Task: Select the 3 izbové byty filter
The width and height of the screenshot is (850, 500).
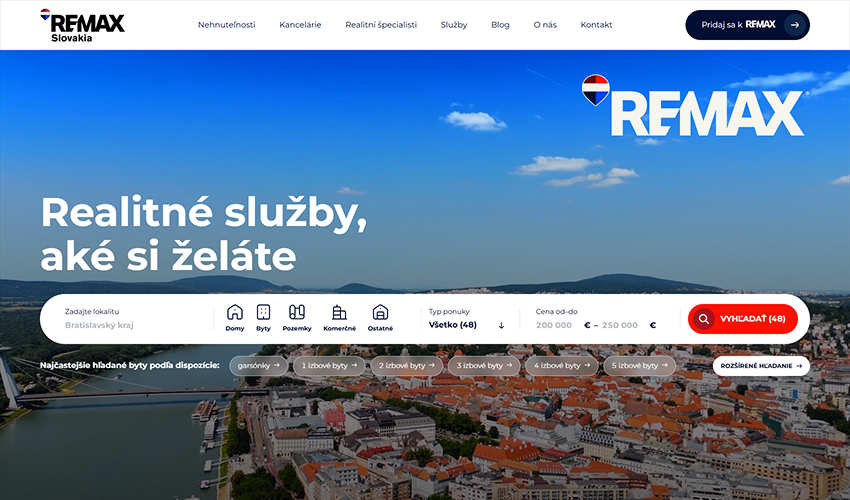Action: [x=484, y=366]
